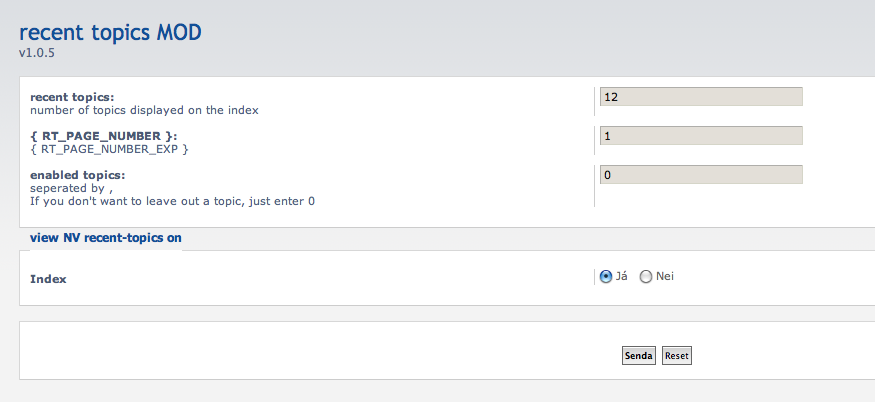This screenshot has width=875, height=402.
Task: Click the v1.0.5 version text
Action: pos(35,52)
